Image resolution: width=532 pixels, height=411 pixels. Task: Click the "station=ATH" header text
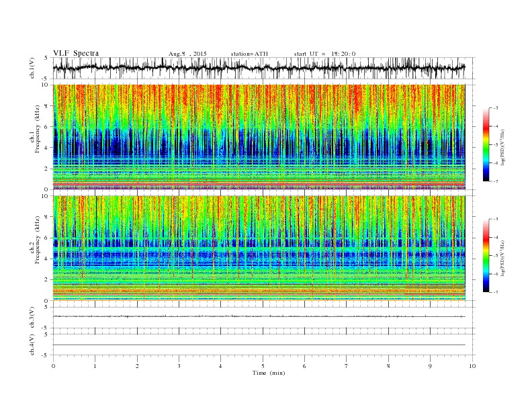[x=249, y=54]
